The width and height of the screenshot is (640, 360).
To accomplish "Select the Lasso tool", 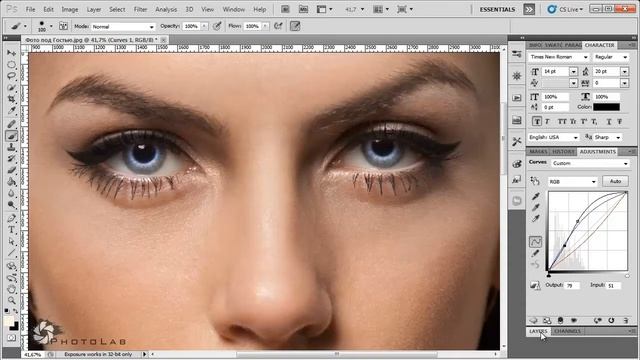I will [11, 76].
